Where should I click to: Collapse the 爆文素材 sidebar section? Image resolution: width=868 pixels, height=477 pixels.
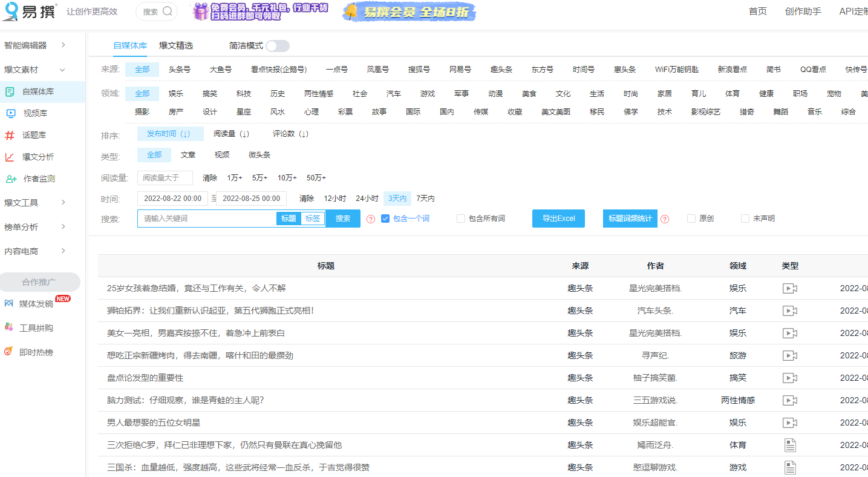36,70
